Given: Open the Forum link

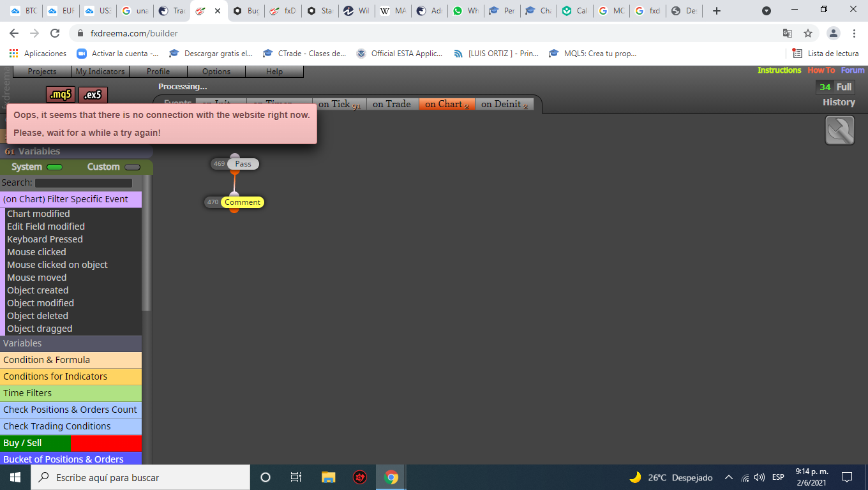Looking at the screenshot, I should pyautogui.click(x=853, y=70).
